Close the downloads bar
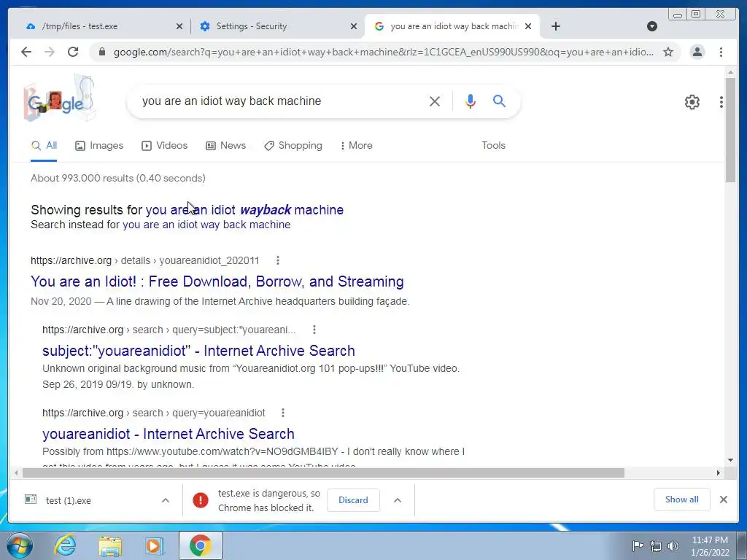 point(723,499)
